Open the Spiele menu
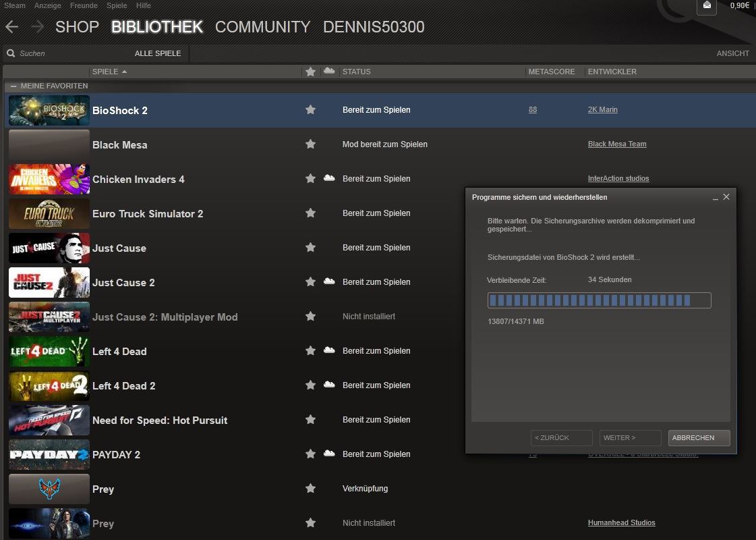 [117, 5]
